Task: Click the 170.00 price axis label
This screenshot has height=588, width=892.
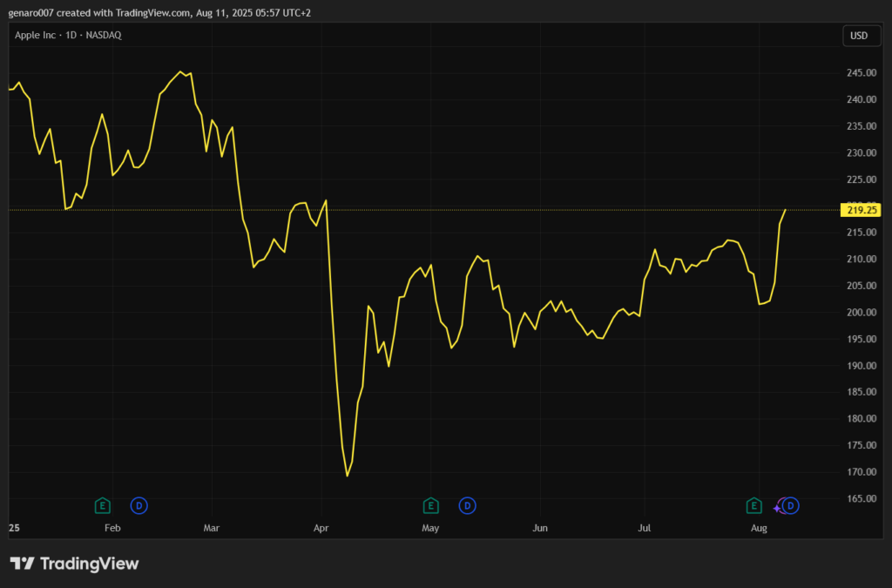Action: pos(860,472)
